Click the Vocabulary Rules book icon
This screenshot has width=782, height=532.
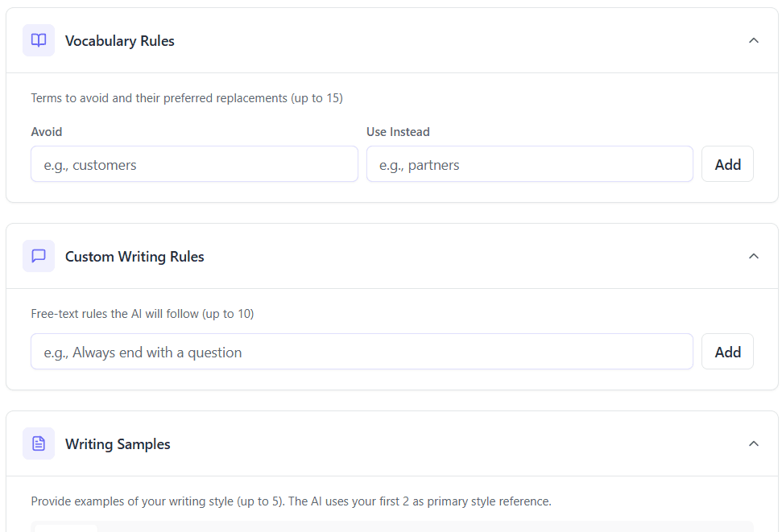click(x=39, y=40)
